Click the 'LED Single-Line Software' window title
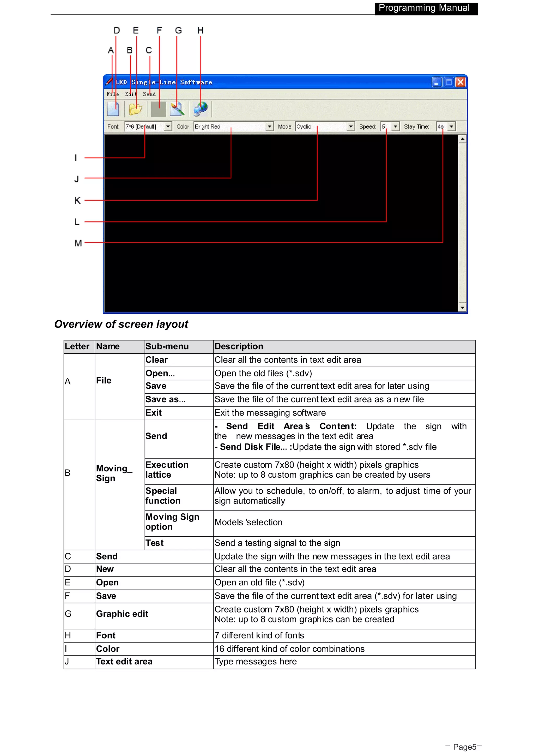 (x=163, y=82)
